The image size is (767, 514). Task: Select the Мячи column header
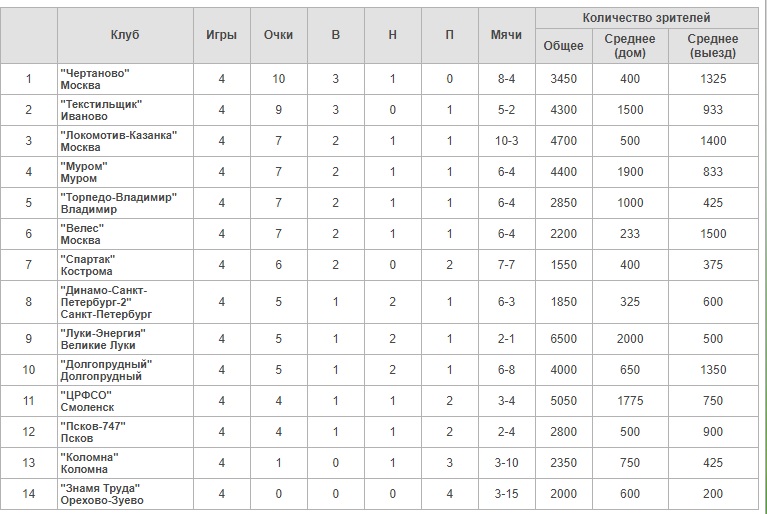(506, 35)
